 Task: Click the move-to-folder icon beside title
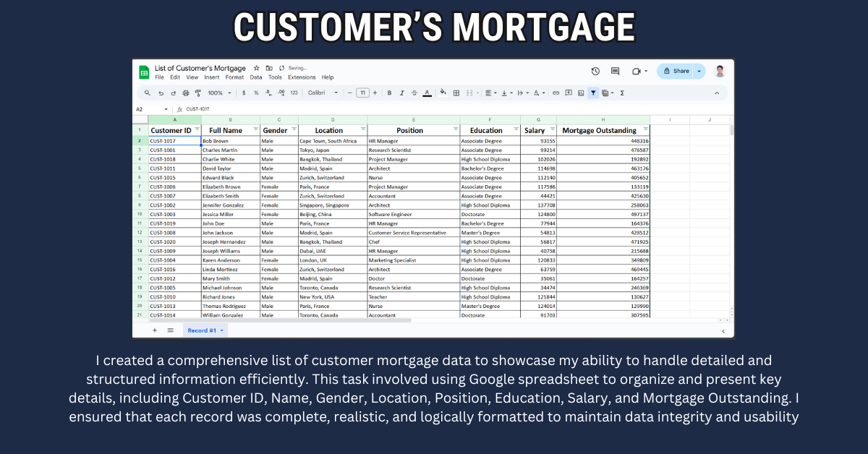(269, 68)
